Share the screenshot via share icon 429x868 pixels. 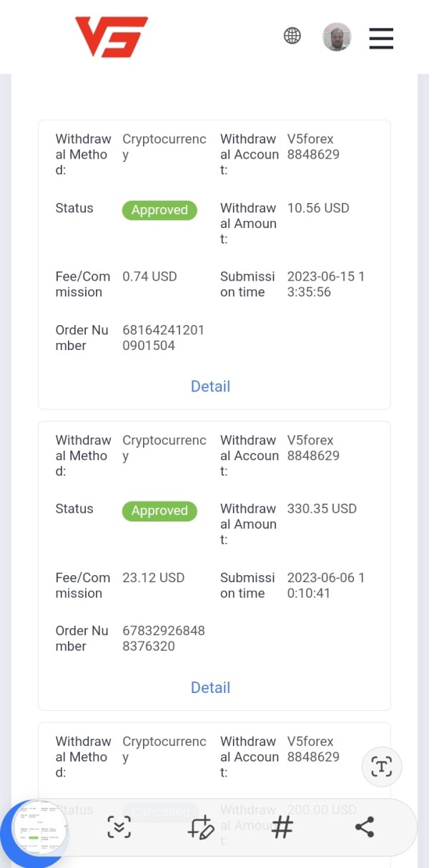coord(365,827)
